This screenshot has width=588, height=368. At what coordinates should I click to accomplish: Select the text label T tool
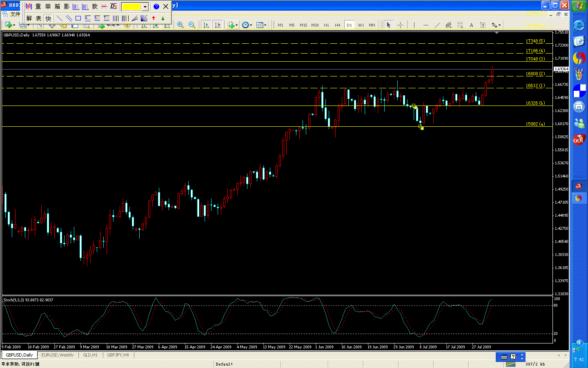coord(483,25)
